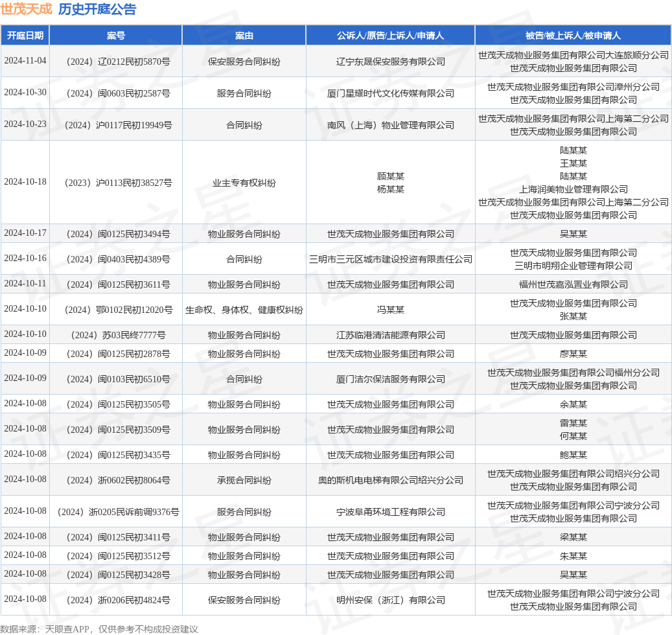Click case number 闽0603民初2587号

[x=119, y=93]
